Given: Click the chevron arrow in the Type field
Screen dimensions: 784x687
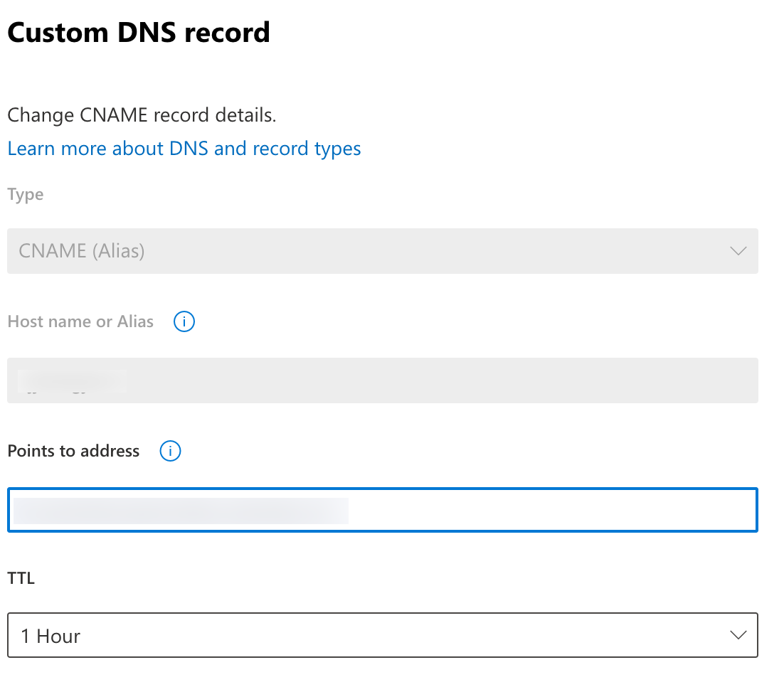Looking at the screenshot, I should point(738,251).
